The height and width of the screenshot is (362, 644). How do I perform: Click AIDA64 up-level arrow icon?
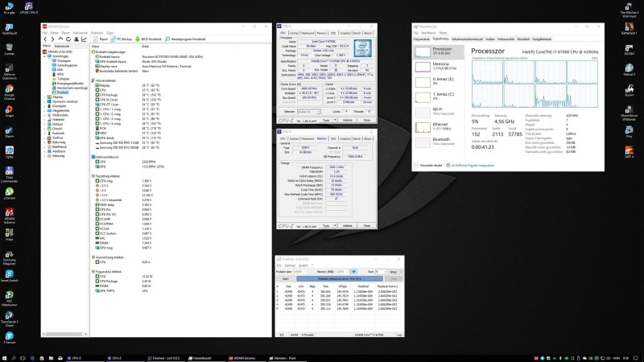(x=60, y=39)
